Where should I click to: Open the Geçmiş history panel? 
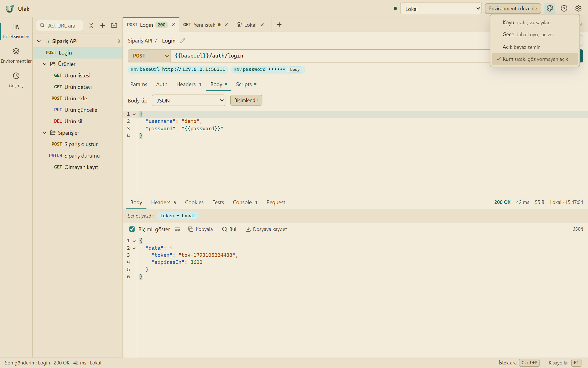coord(16,80)
